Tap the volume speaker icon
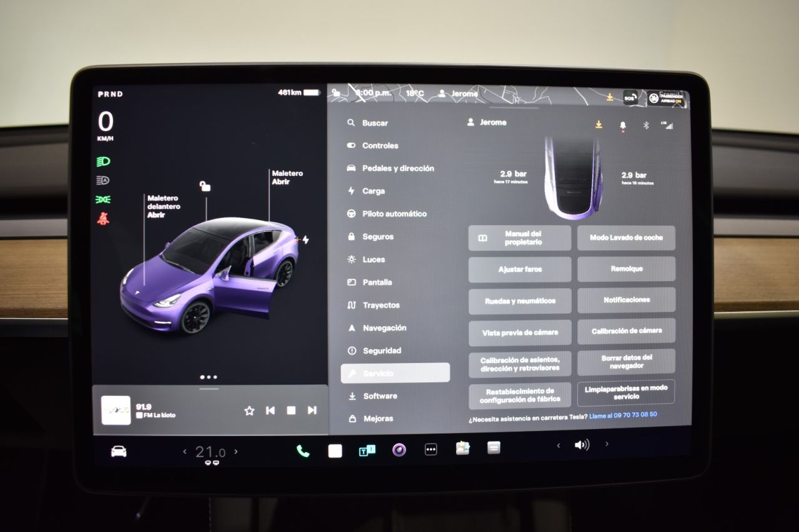 [582, 445]
